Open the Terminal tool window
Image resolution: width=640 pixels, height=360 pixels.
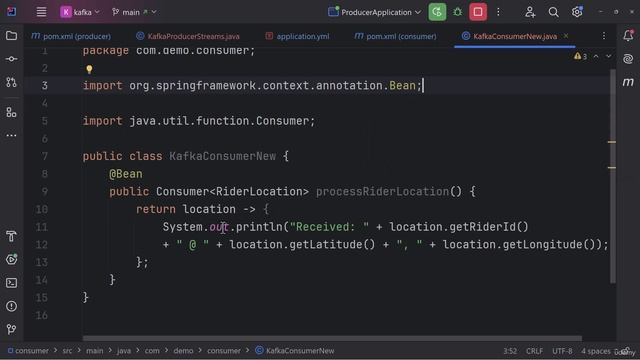(11, 282)
